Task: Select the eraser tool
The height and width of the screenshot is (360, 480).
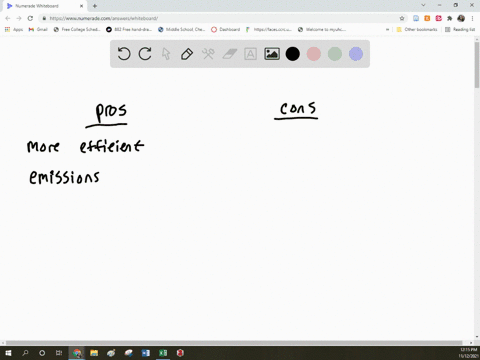Action: click(x=230, y=54)
